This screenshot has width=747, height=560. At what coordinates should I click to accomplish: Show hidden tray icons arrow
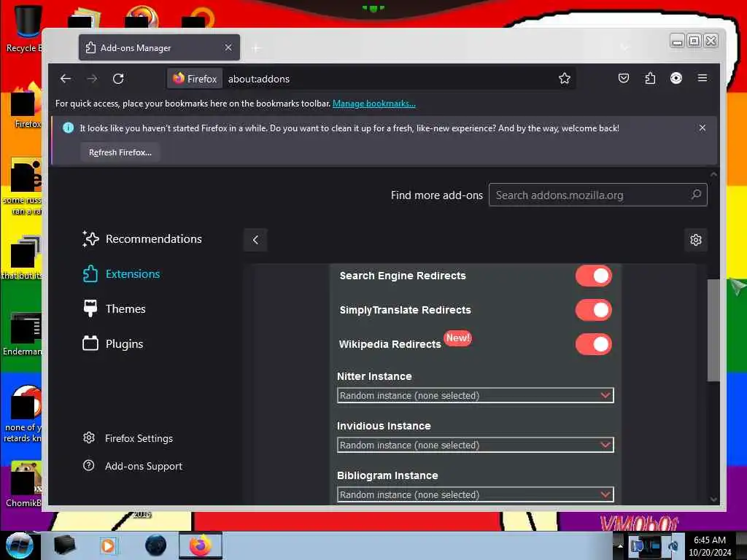(x=620, y=545)
